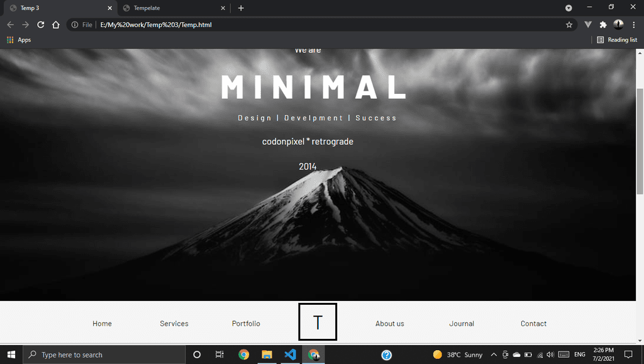
Task: Open File Explorer from taskbar
Action: click(x=267, y=355)
